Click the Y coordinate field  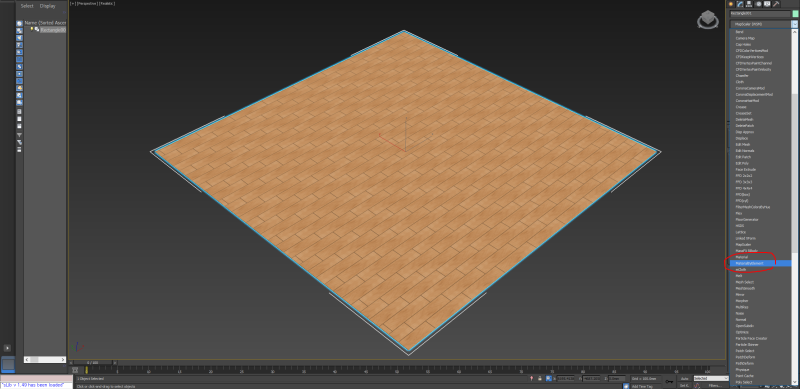[x=591, y=378]
